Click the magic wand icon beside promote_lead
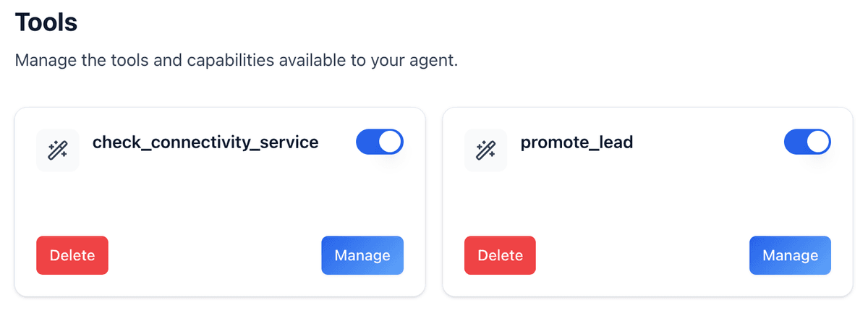The height and width of the screenshot is (321, 868). [x=485, y=150]
